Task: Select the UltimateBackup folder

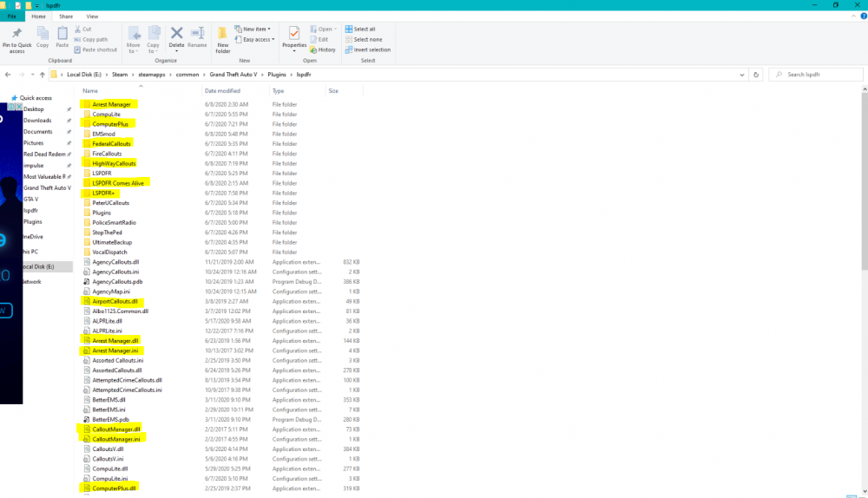Action: [x=112, y=242]
